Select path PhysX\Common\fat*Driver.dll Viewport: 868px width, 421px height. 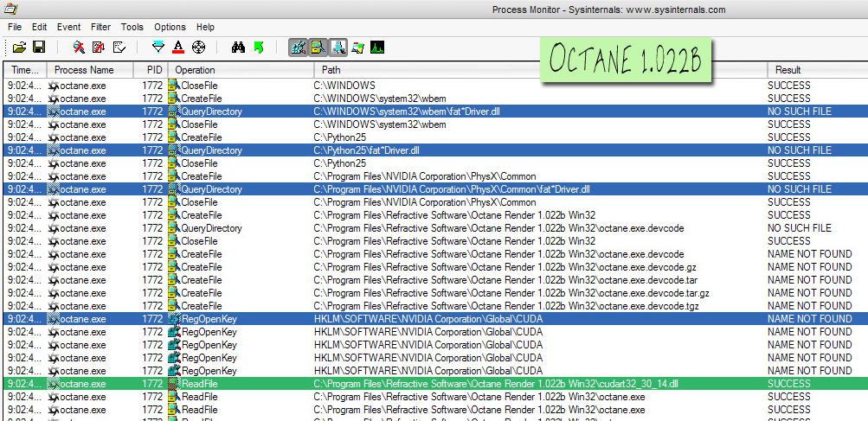[x=453, y=189]
